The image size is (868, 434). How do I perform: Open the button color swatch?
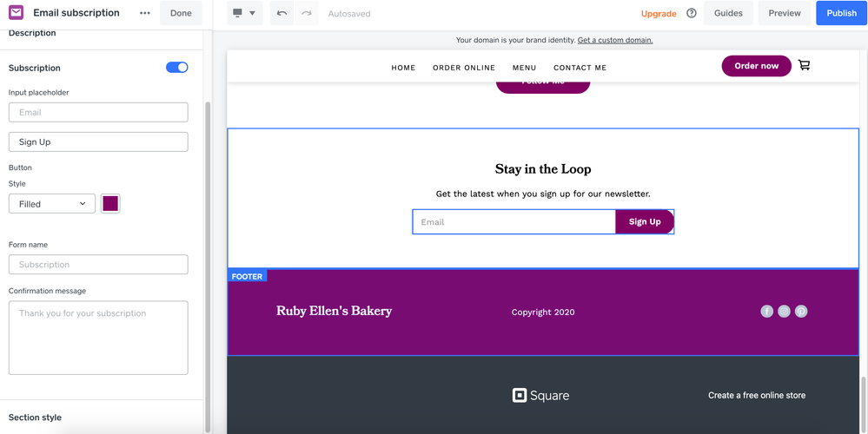click(x=110, y=204)
